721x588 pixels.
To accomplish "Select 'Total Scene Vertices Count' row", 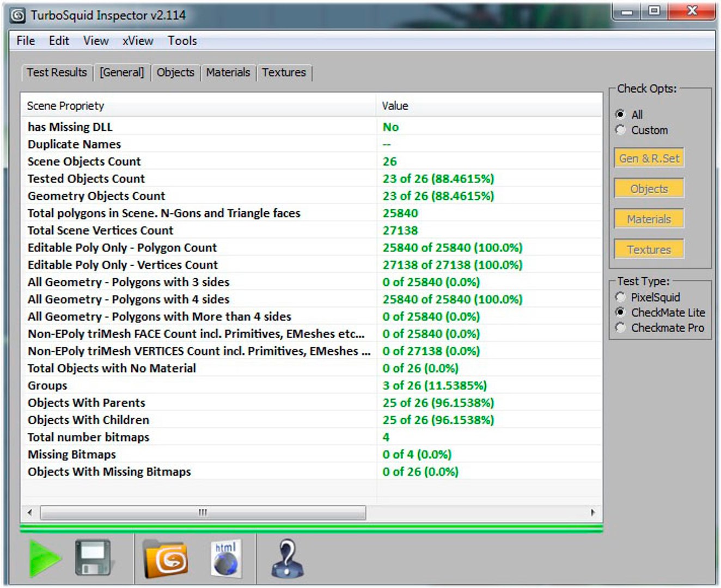I will (311, 230).
